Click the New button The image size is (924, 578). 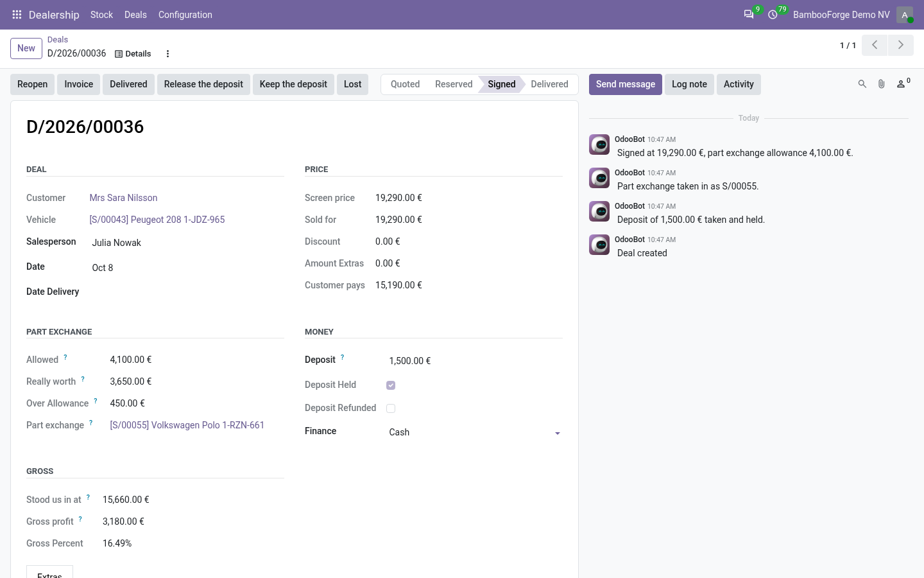coord(26,48)
